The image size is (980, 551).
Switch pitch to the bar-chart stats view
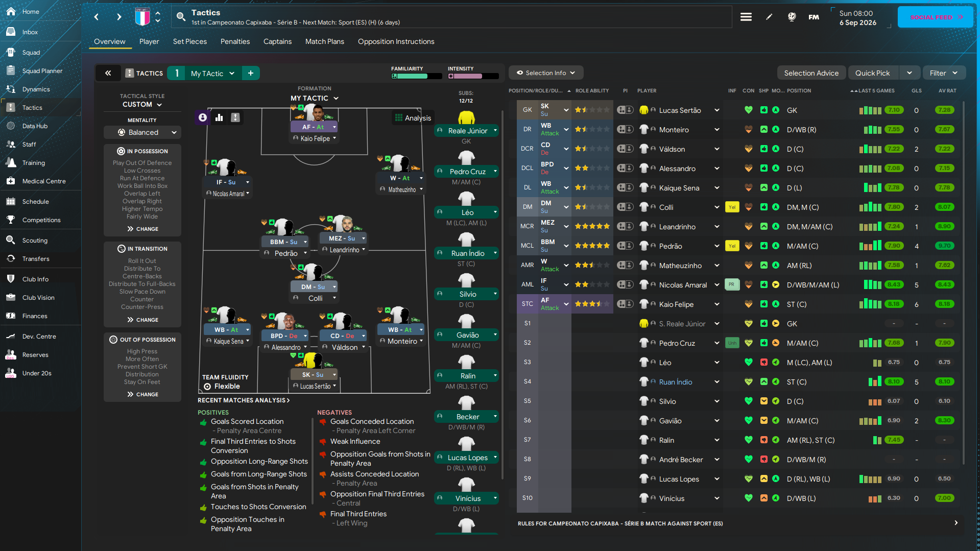click(x=219, y=117)
